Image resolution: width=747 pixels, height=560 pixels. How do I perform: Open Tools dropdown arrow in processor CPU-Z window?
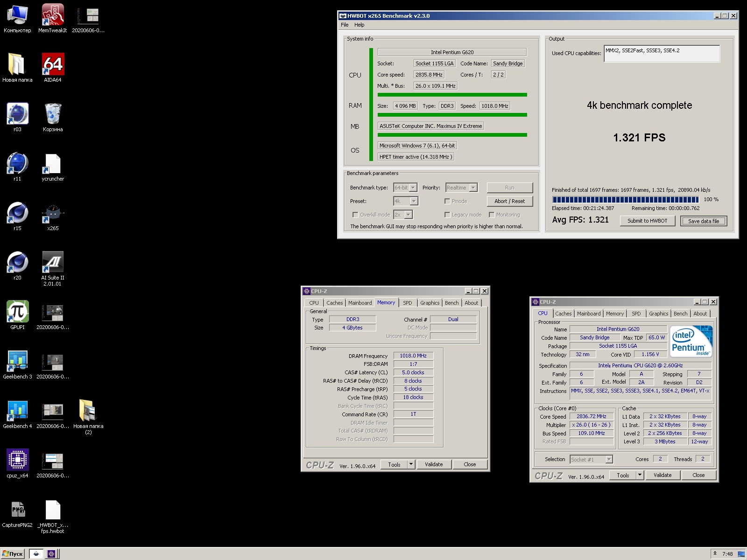[640, 475]
